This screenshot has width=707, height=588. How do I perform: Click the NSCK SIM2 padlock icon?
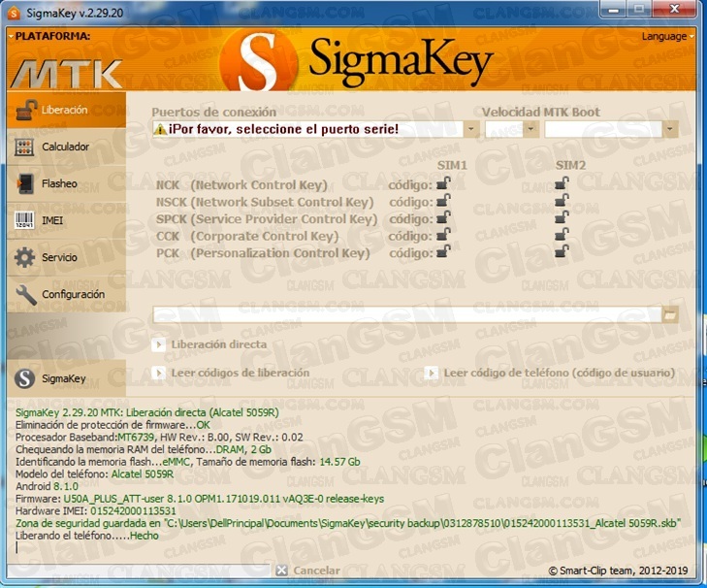(562, 200)
